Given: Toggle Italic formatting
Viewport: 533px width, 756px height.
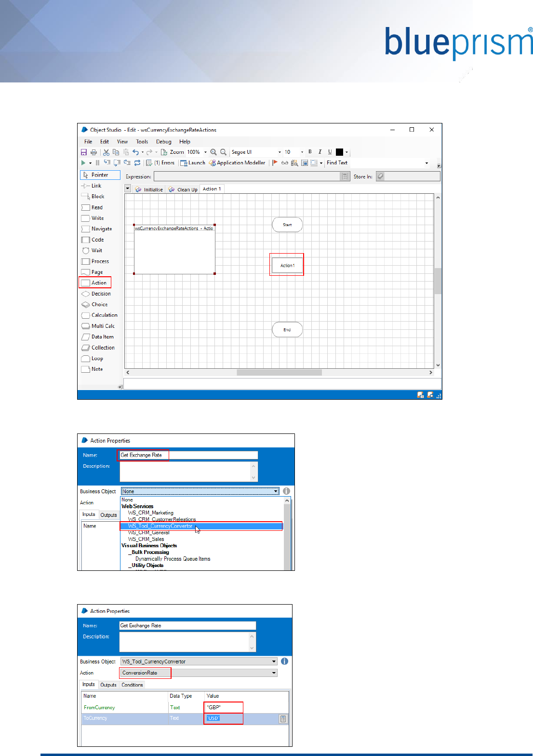Looking at the screenshot, I should pos(320,152).
